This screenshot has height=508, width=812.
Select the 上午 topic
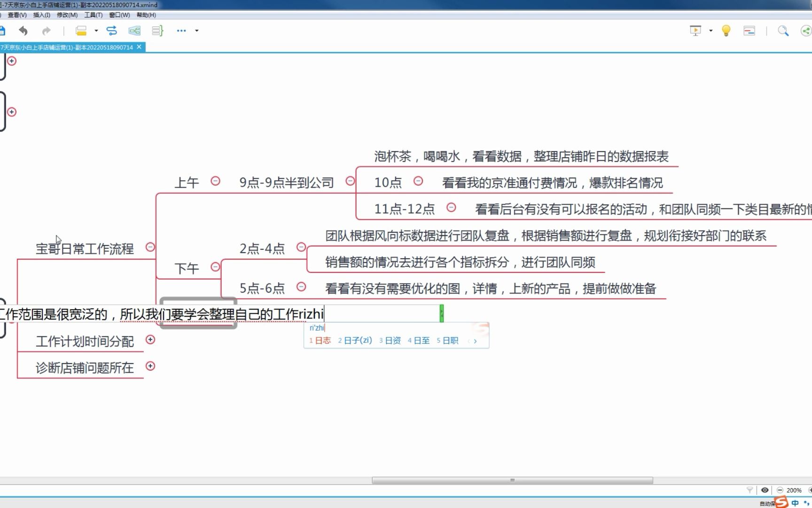(x=187, y=183)
